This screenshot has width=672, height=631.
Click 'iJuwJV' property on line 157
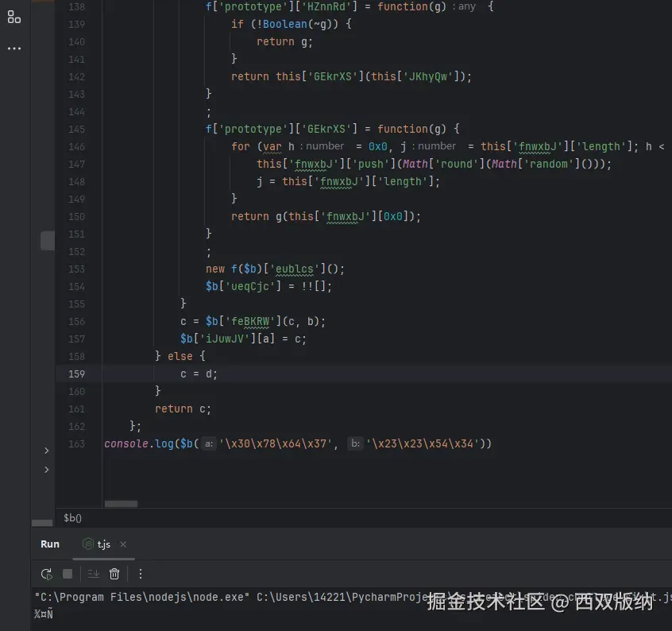225,339
